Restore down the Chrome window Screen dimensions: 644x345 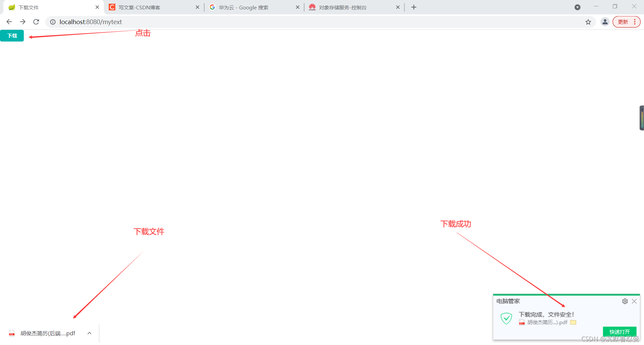point(615,6)
